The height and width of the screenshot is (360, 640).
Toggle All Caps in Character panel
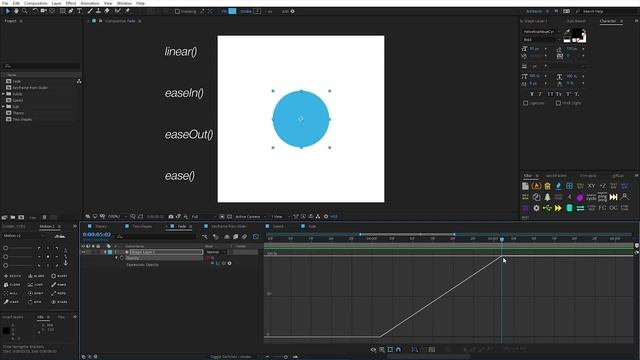[550, 94]
